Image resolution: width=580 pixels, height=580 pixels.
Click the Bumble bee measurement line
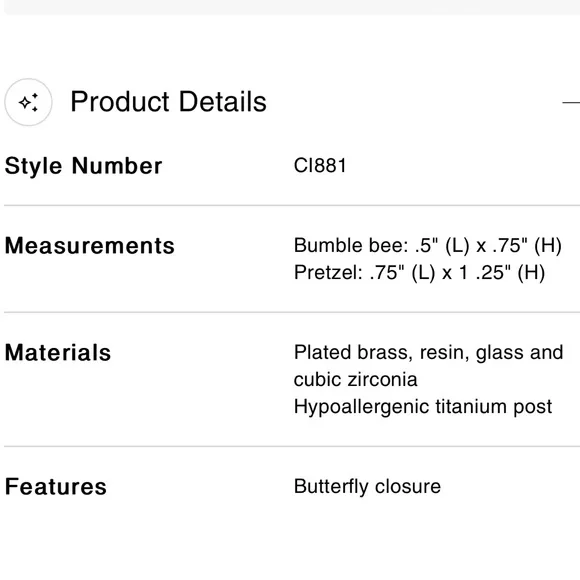[428, 246]
